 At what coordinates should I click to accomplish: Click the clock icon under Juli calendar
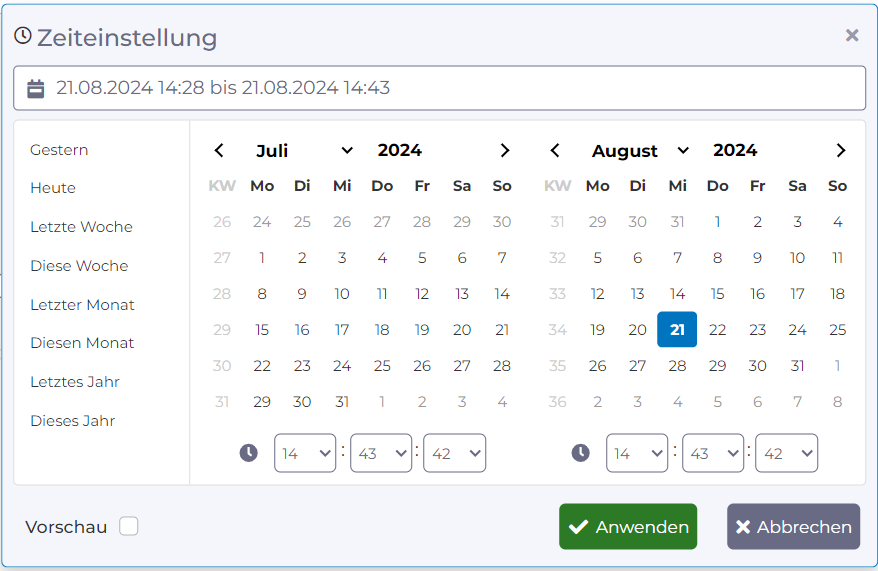point(249,452)
